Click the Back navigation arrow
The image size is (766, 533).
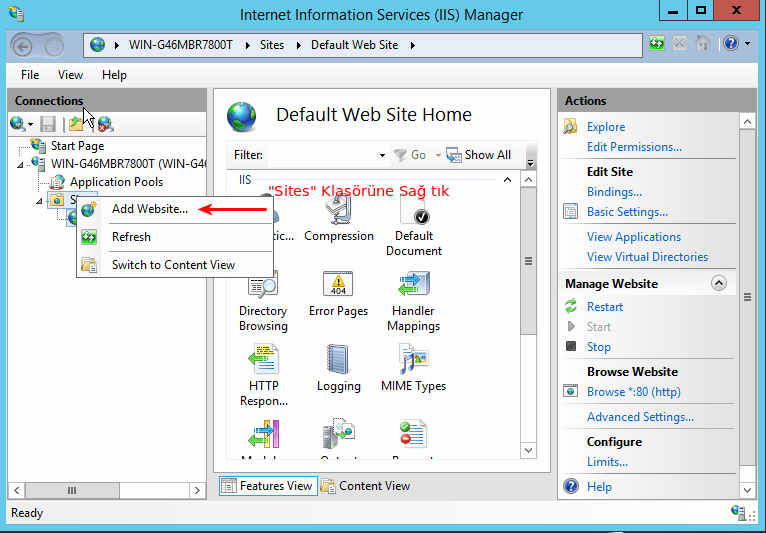(22, 46)
